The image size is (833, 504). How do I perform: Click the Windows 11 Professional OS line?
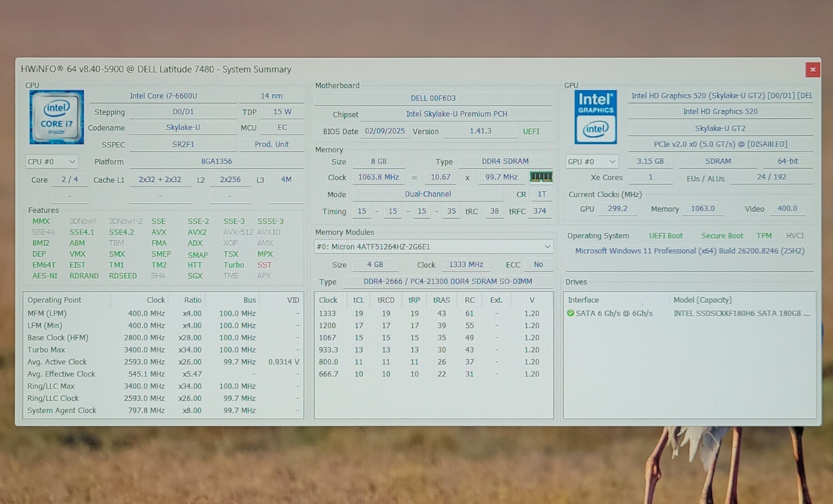click(689, 251)
